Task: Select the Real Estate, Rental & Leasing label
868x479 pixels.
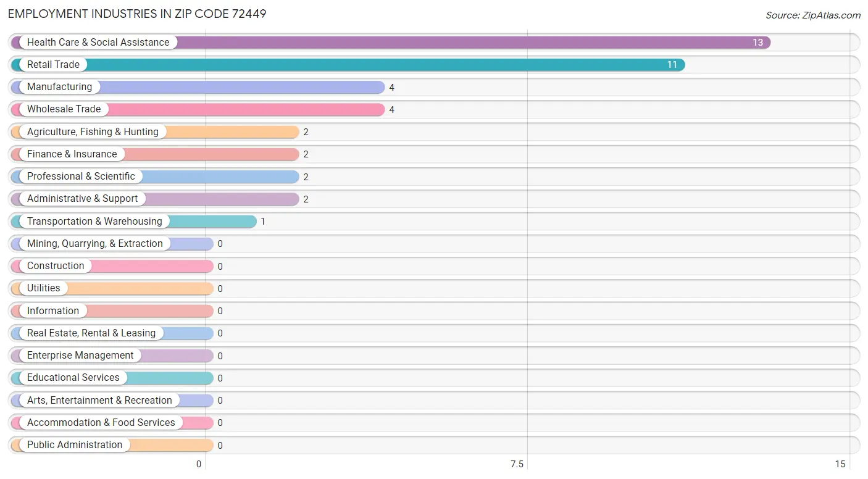Action: (91, 333)
